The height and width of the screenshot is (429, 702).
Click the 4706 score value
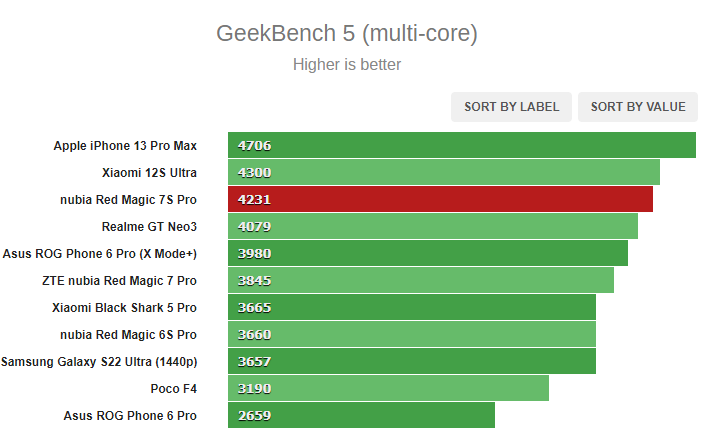[x=254, y=146]
